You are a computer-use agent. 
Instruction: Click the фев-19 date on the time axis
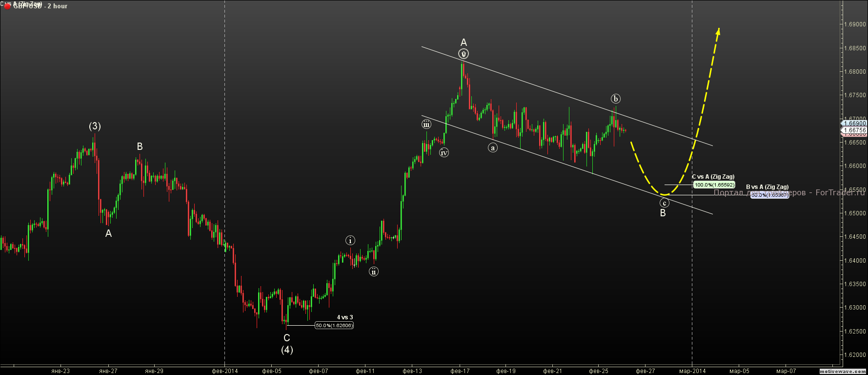[506, 371]
